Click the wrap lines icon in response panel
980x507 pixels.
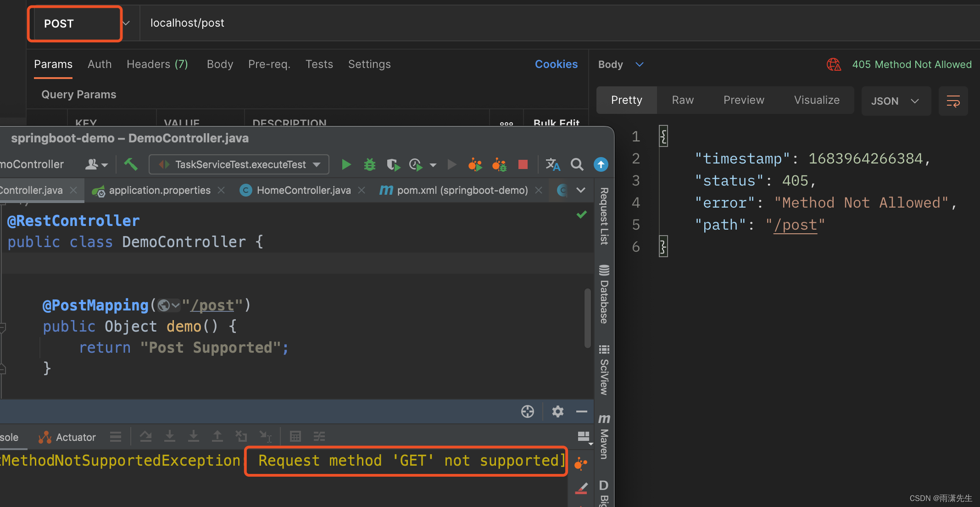(x=953, y=101)
